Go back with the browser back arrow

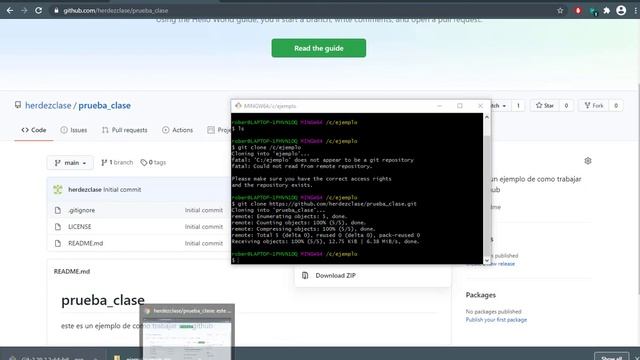point(10,11)
